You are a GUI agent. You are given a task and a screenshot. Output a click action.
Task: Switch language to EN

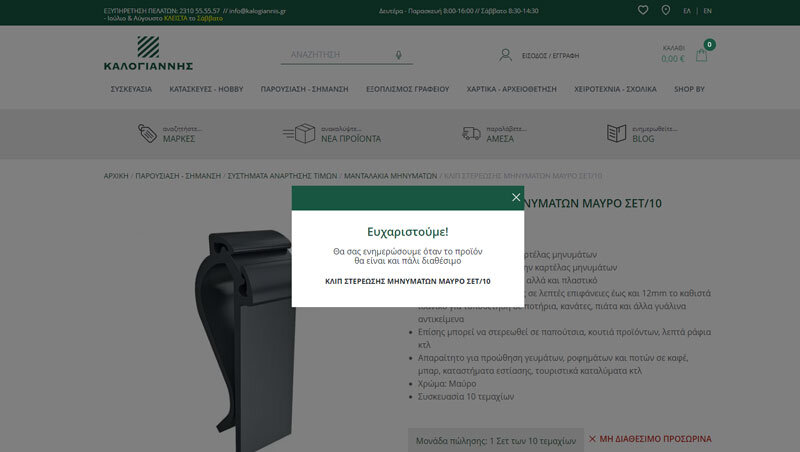pos(708,11)
